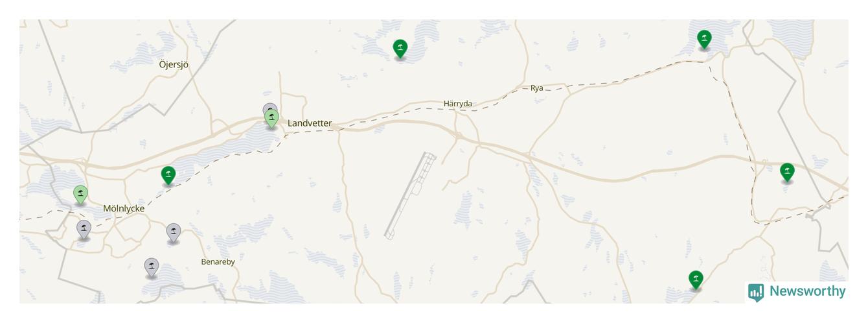
Task: Click the Benareby place label
Action: coord(218,262)
